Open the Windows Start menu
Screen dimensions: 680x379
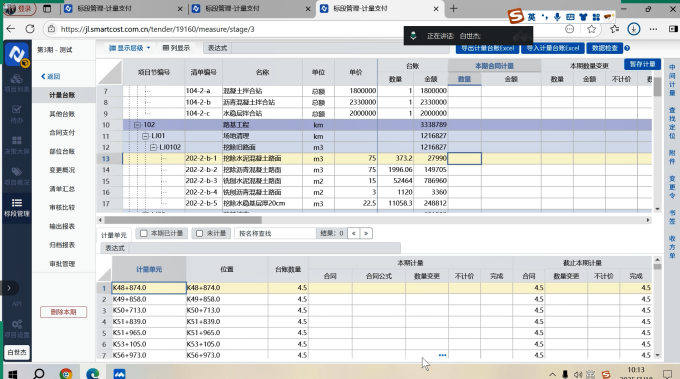click(x=12, y=374)
